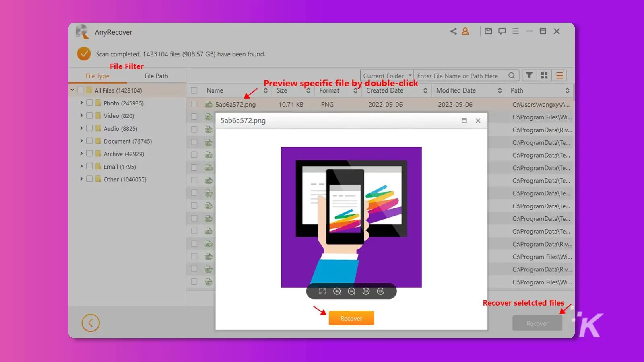Sort by the Name column header
Screen dimensions: 644x362
[237, 90]
